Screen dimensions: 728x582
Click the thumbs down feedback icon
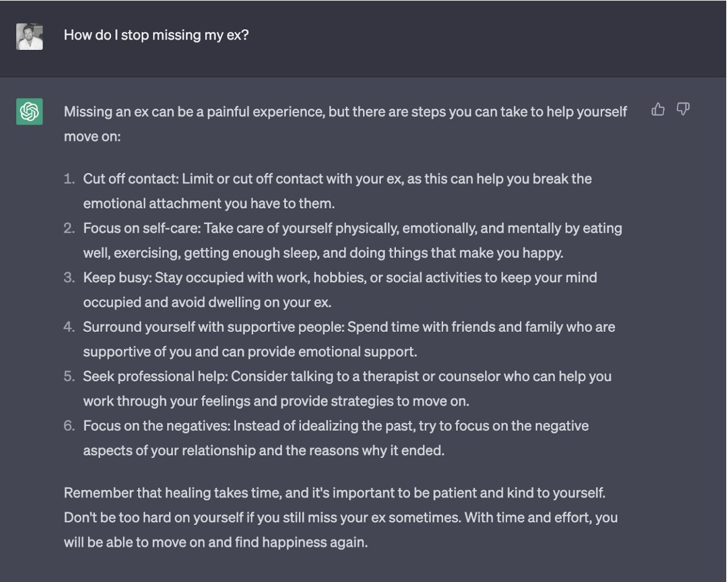click(683, 109)
